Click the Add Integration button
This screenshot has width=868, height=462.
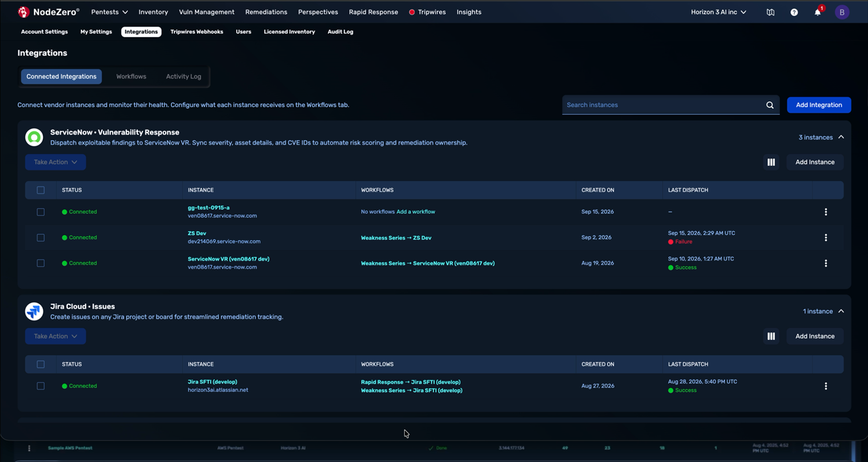tap(819, 105)
